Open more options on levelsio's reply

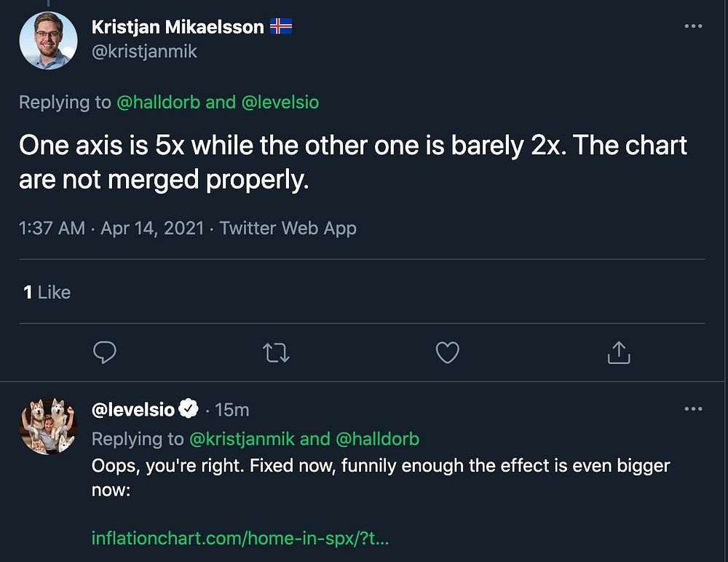click(x=693, y=409)
